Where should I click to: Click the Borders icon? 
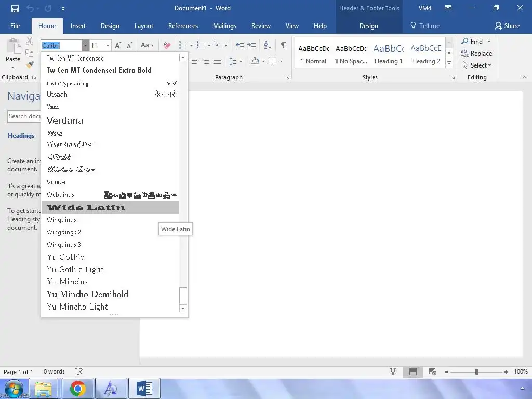[272, 61]
